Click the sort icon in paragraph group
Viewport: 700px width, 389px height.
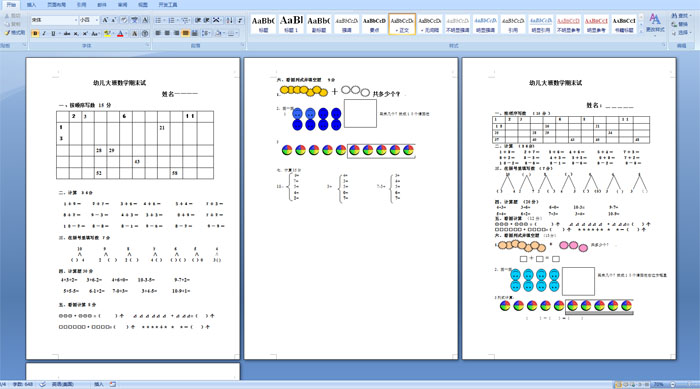point(229,21)
